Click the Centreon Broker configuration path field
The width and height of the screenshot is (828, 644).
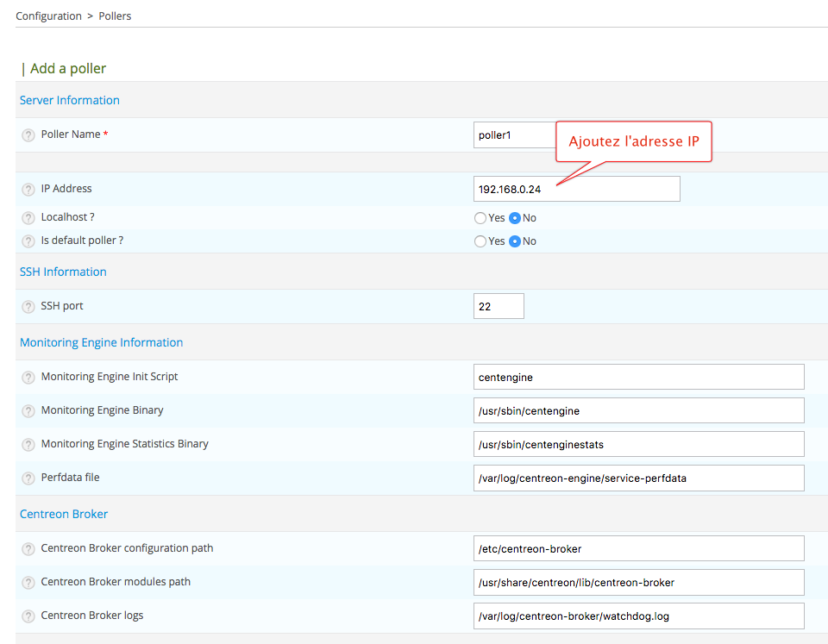tap(638, 548)
